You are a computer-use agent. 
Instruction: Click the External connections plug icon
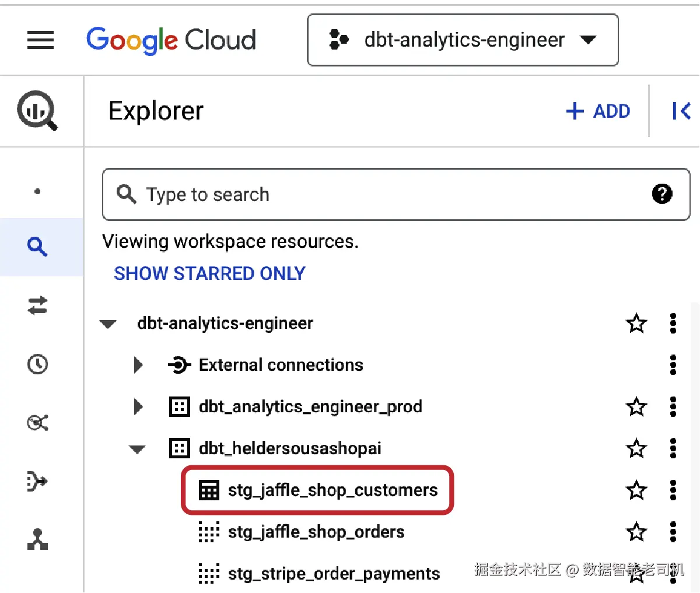tap(179, 365)
